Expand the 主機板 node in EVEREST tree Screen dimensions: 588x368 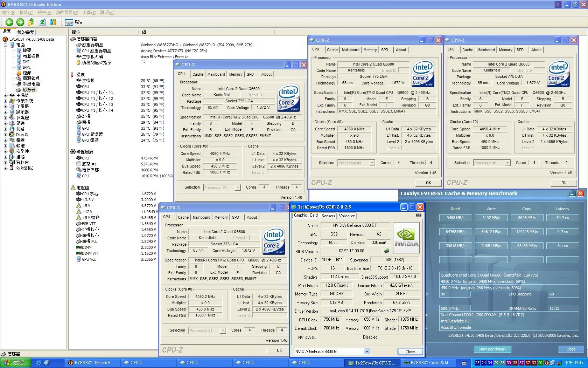[x=5, y=95]
